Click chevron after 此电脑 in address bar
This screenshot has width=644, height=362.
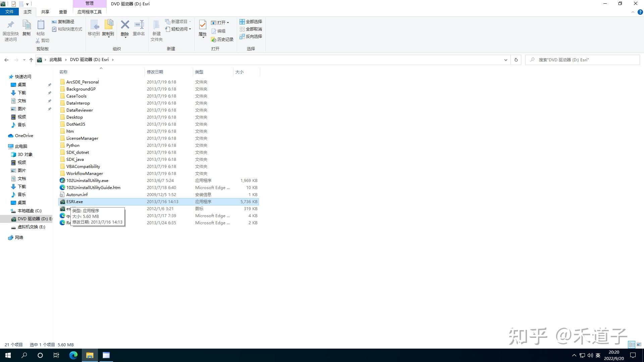pyautogui.click(x=66, y=60)
